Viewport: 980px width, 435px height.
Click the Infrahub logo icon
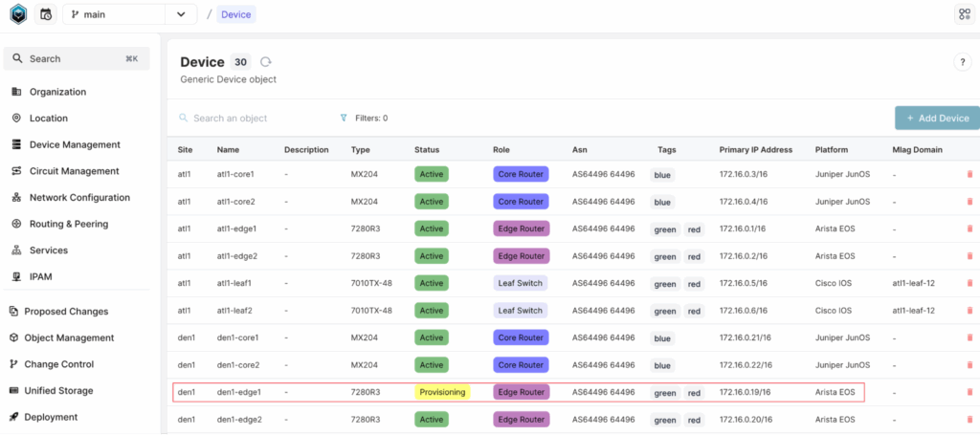click(x=18, y=13)
